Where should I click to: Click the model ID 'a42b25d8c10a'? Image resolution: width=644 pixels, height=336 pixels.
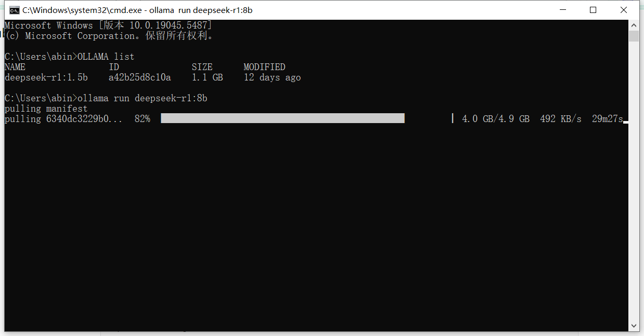point(140,77)
